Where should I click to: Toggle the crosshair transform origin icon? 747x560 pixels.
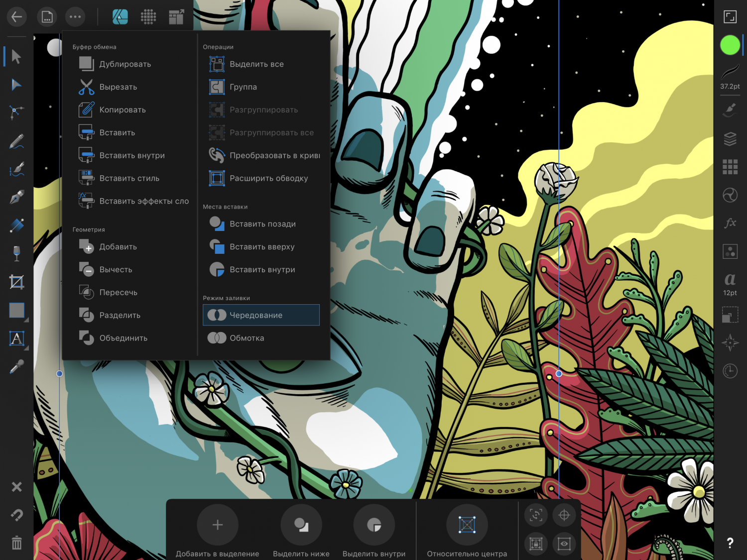point(564,515)
